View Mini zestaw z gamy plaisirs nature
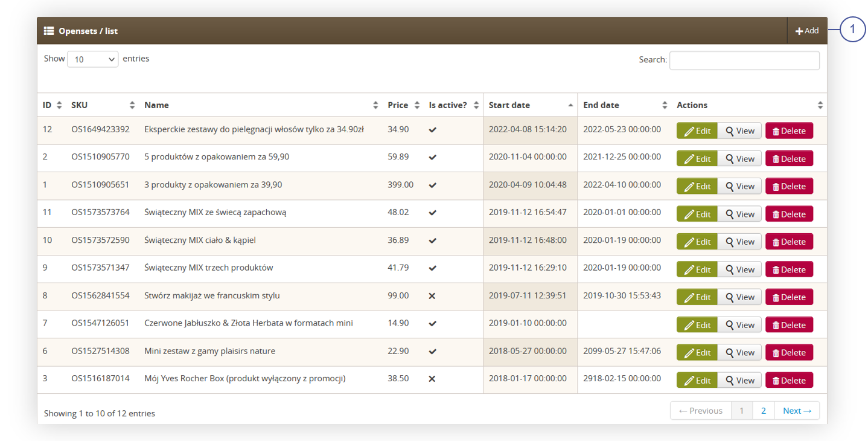Image resolution: width=868 pixels, height=441 pixels. point(739,352)
